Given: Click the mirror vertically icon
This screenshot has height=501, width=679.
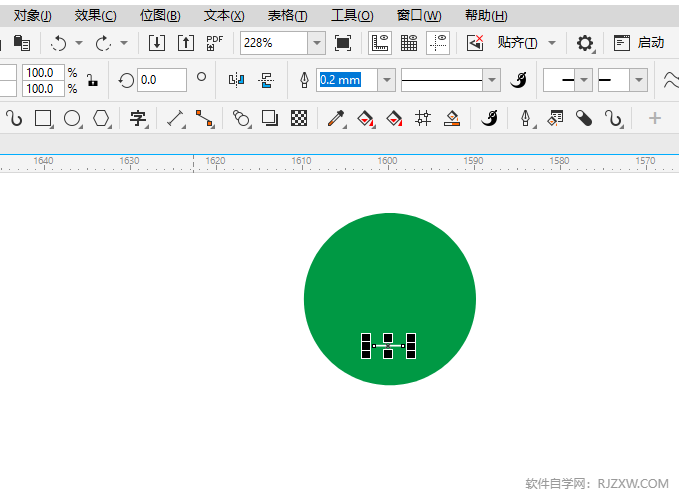Looking at the screenshot, I should coord(266,80).
